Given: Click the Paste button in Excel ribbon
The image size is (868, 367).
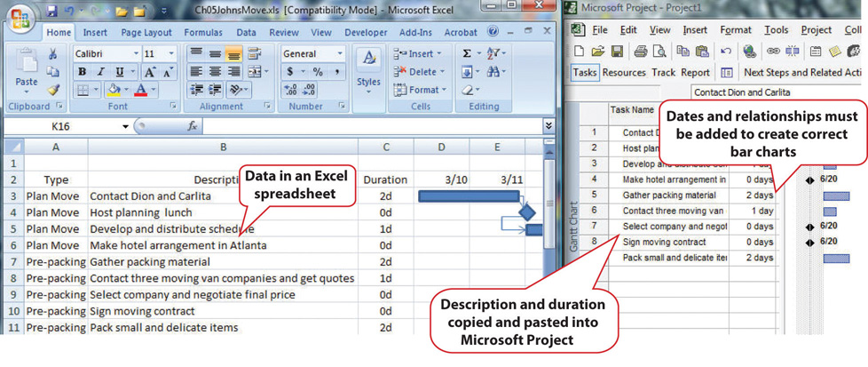Looking at the screenshot, I should pos(27,71).
